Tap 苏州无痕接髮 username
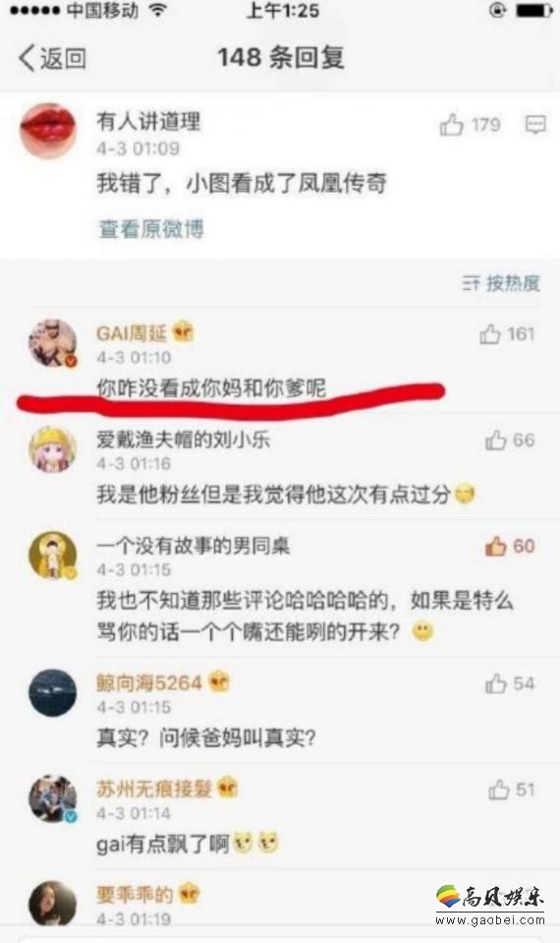The height and width of the screenshot is (943, 560). tap(154, 788)
